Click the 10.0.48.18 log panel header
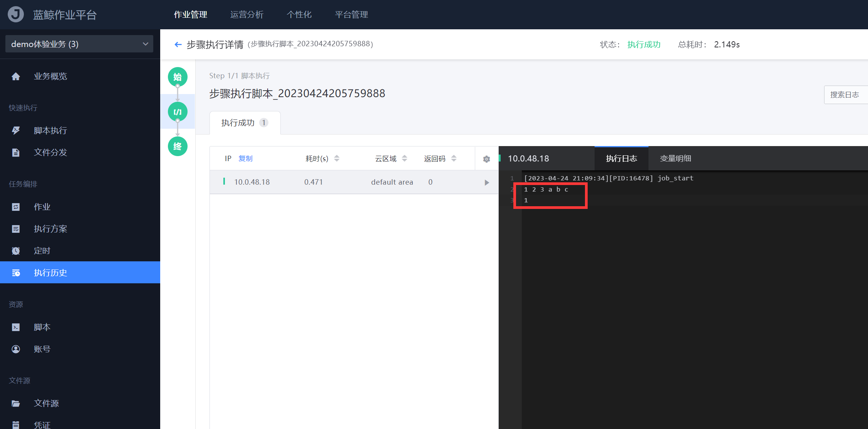The image size is (868, 429). coord(528,158)
